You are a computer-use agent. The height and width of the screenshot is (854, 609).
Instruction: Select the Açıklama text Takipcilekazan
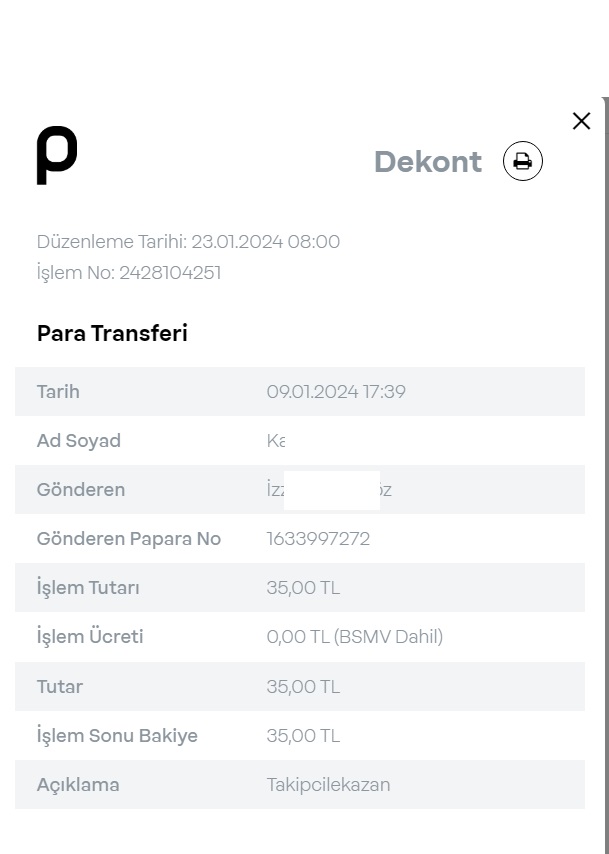(328, 785)
